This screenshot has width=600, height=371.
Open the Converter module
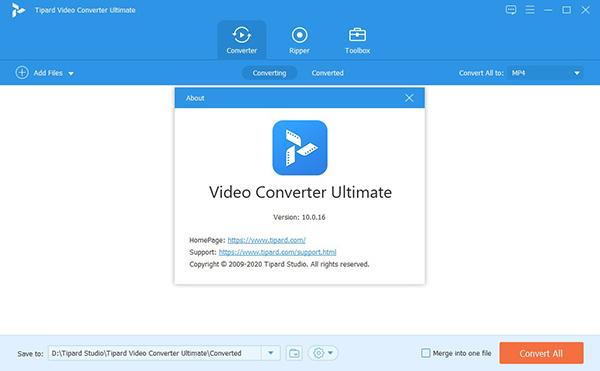pyautogui.click(x=241, y=40)
